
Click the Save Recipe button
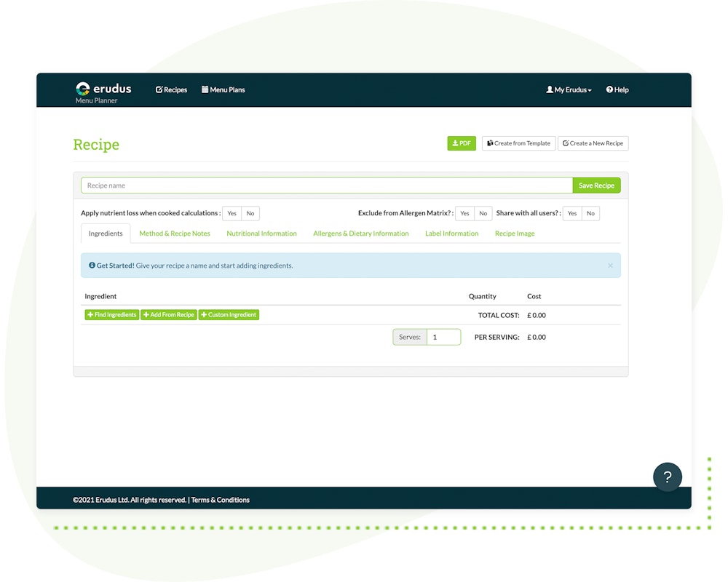click(596, 185)
